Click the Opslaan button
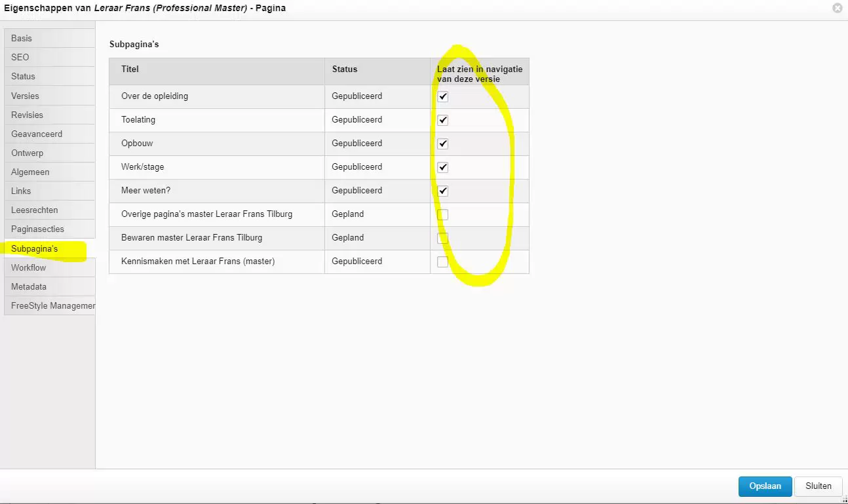Image resolution: width=848 pixels, height=504 pixels. tap(765, 486)
